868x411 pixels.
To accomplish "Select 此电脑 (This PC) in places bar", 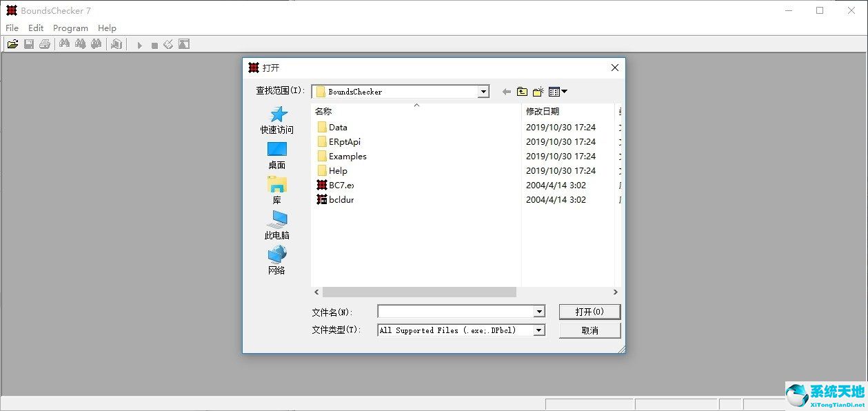I will pyautogui.click(x=277, y=225).
